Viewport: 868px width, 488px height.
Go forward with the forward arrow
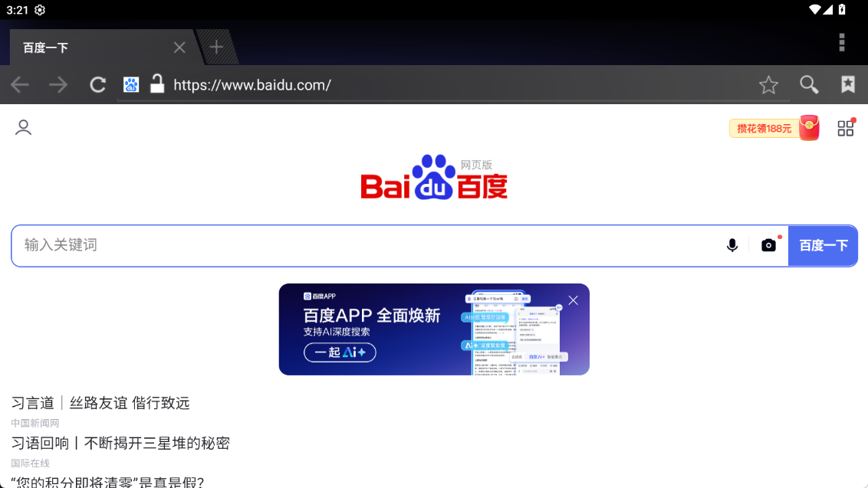pyautogui.click(x=58, y=84)
